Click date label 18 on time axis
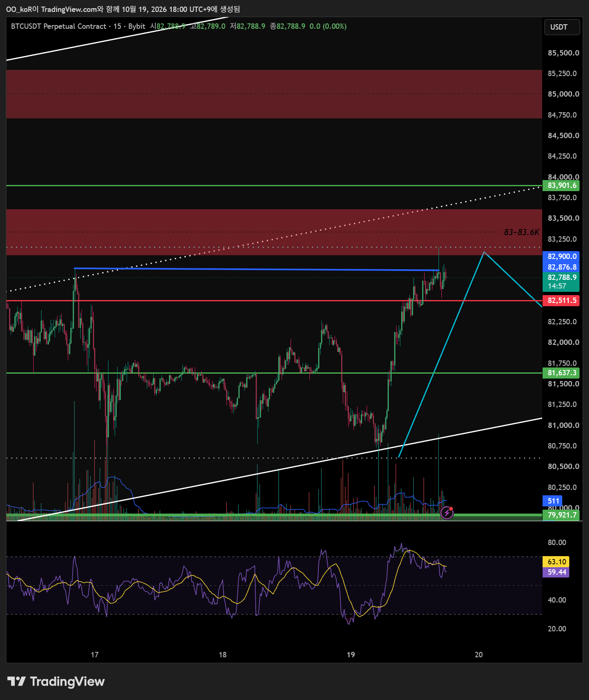589x700 pixels. 222,655
